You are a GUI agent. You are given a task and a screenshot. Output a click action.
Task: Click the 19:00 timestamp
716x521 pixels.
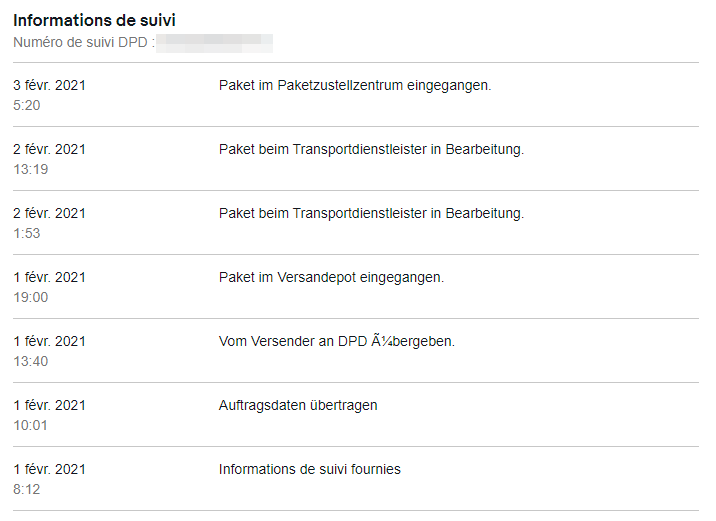coord(30,297)
